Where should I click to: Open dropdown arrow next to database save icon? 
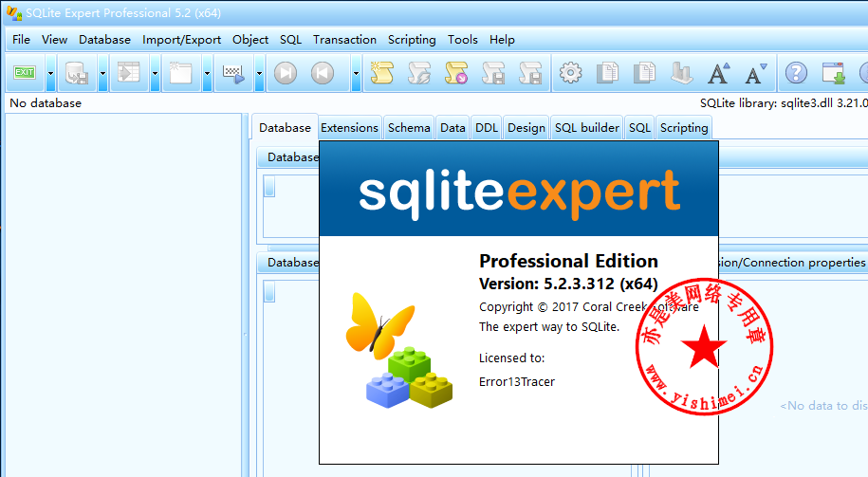[102, 73]
